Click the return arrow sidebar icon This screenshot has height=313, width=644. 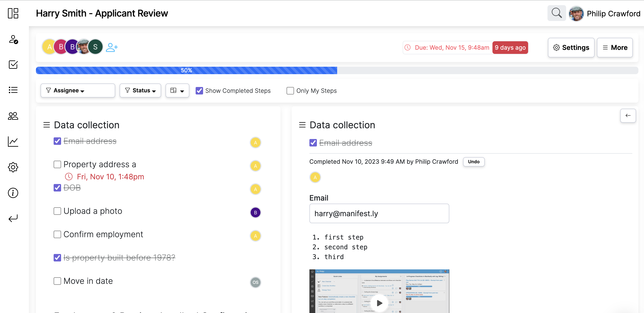click(13, 219)
